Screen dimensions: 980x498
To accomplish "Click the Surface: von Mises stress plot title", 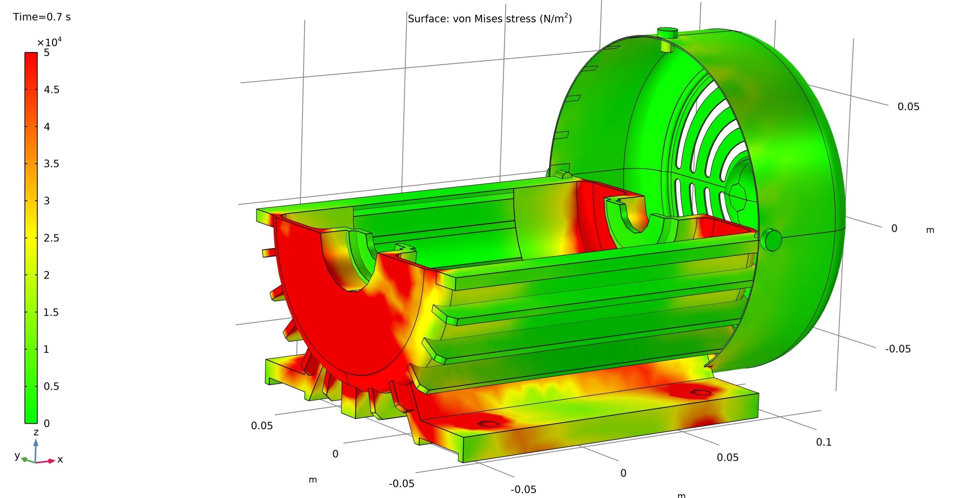I will point(490,19).
